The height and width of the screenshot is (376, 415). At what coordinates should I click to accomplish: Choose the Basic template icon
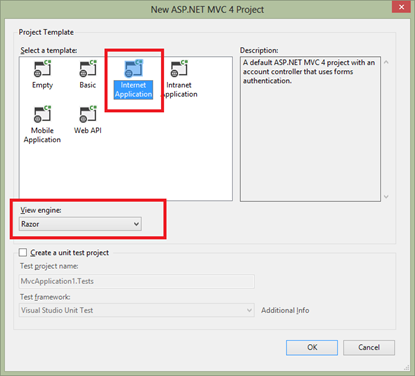click(88, 69)
